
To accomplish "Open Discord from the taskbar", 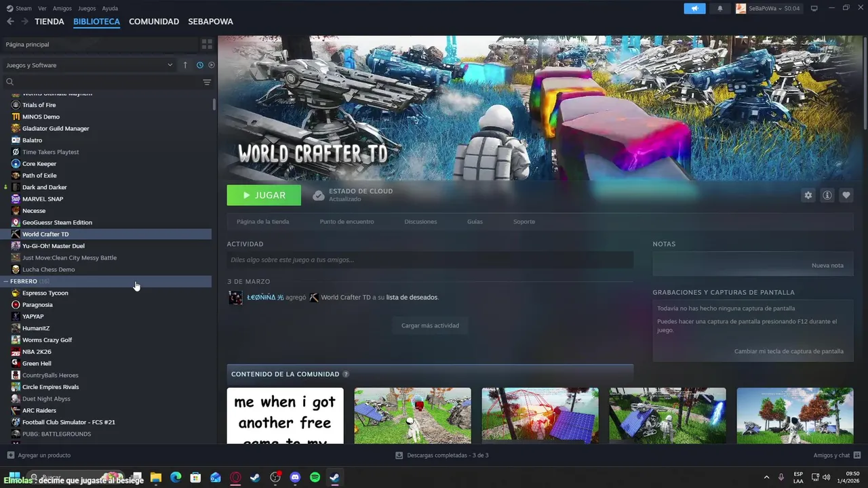I will point(295,477).
